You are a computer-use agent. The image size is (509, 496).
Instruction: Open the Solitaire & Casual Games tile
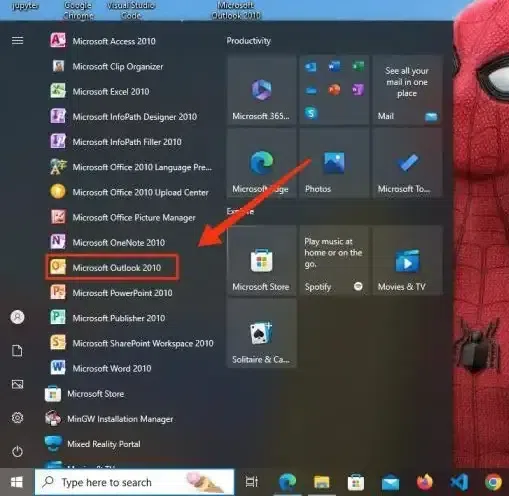(262, 333)
